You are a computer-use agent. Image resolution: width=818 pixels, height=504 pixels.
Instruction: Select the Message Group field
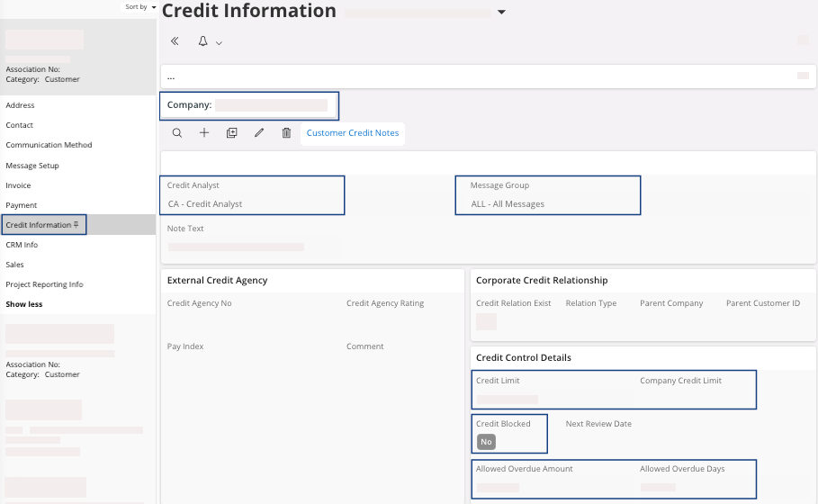[547, 204]
